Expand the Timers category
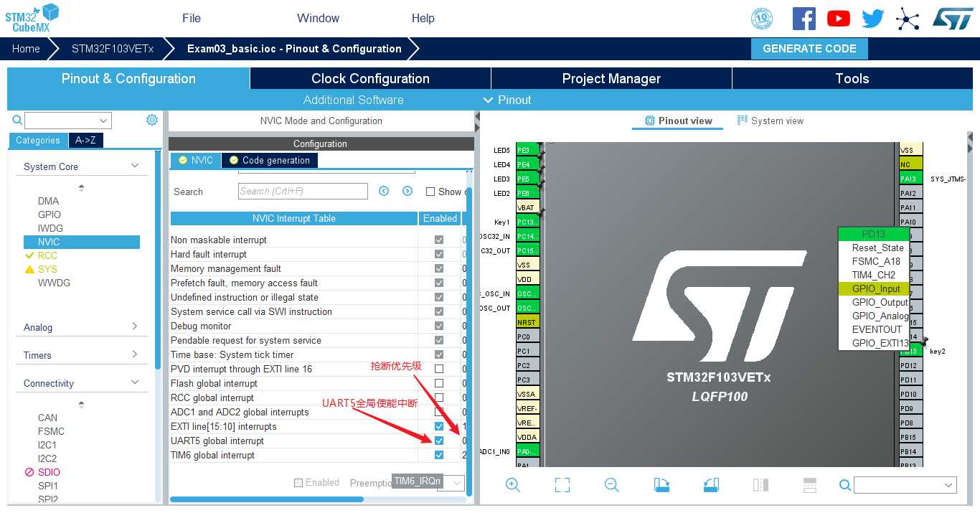 [135, 354]
